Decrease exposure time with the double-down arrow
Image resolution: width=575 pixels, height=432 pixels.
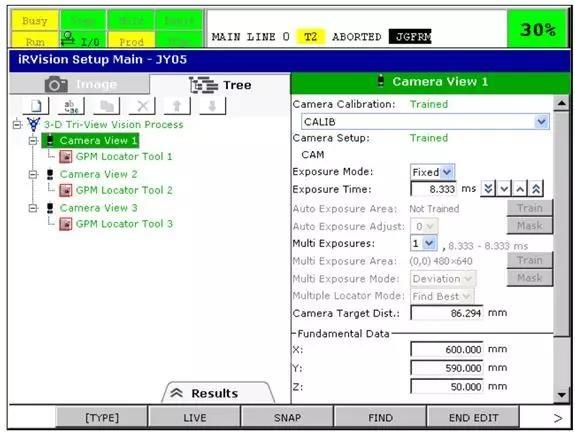pos(488,189)
